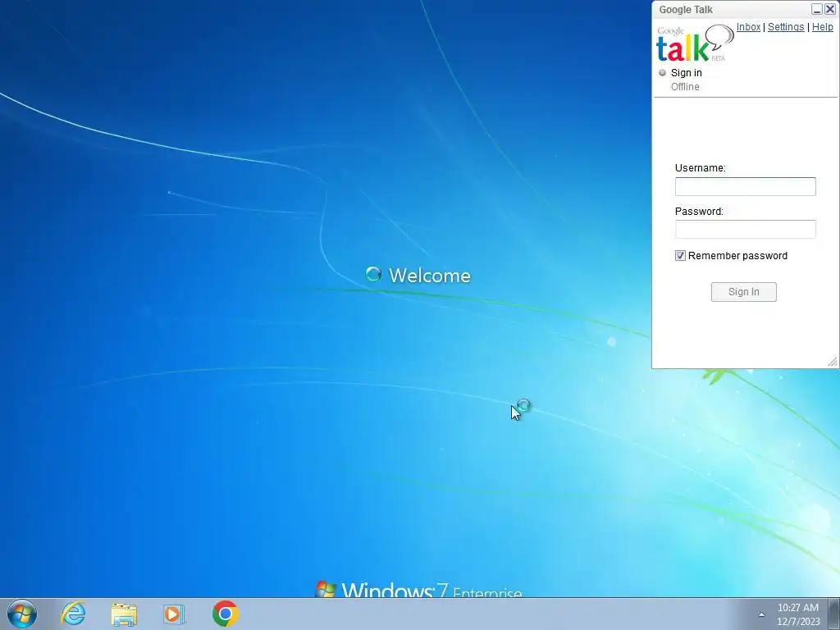Click the Google Talk resize grip
This screenshot has height=630, width=840.
pyautogui.click(x=832, y=362)
